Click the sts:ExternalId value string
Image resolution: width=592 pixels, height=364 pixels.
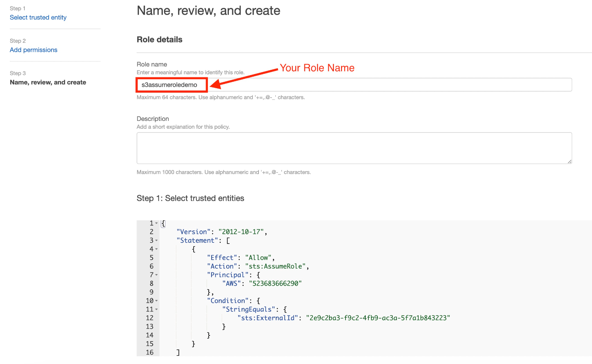point(378,318)
